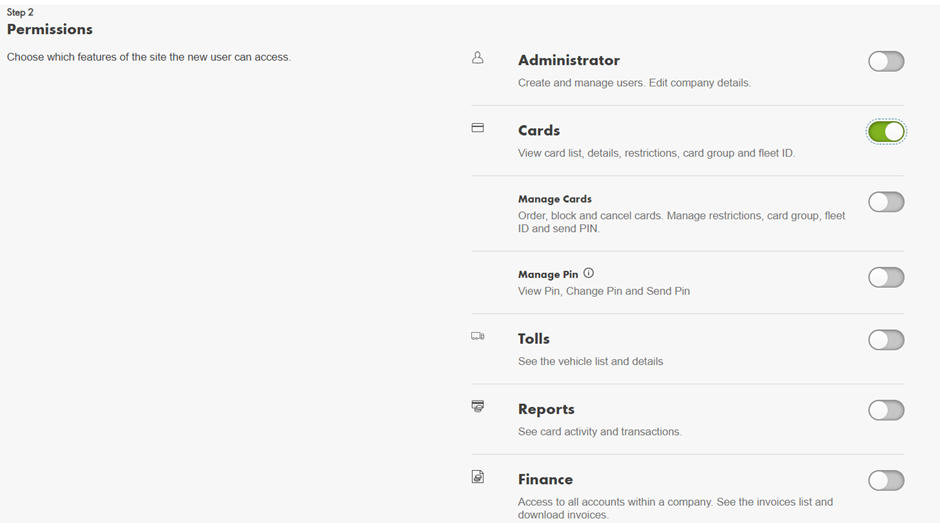The height and width of the screenshot is (523, 940).
Task: Click the Tolls truck icon
Action: point(477,337)
